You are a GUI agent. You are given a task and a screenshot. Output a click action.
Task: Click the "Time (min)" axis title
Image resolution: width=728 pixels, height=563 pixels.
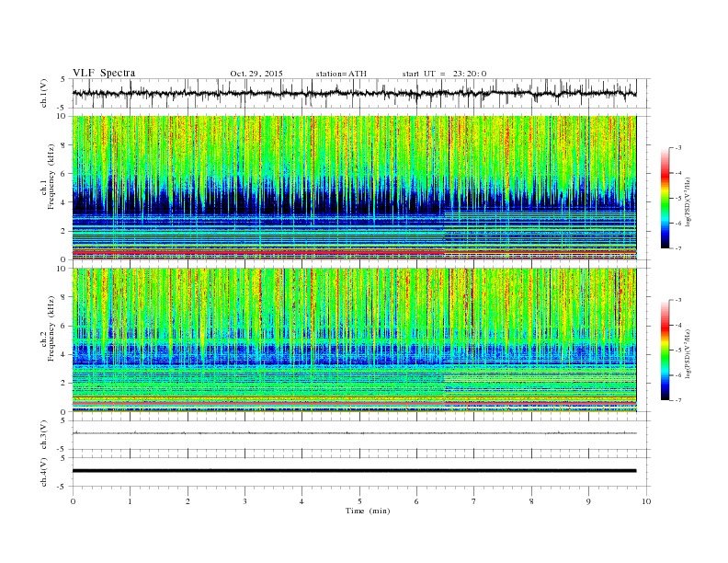[x=368, y=511]
